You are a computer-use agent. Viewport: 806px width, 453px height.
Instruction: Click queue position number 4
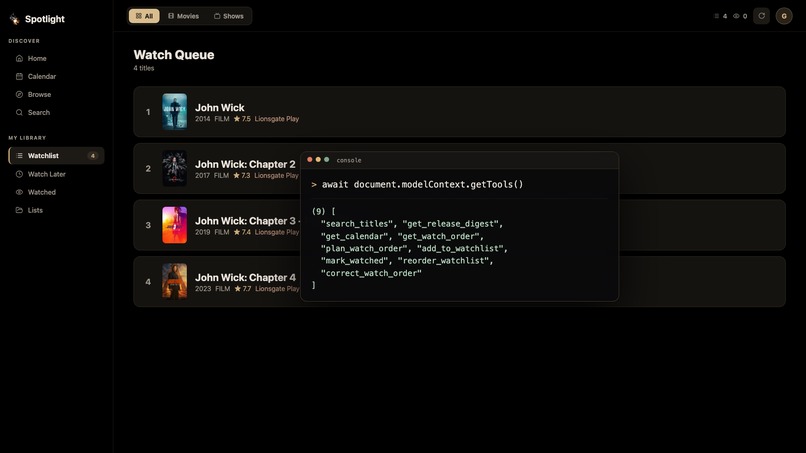(148, 282)
